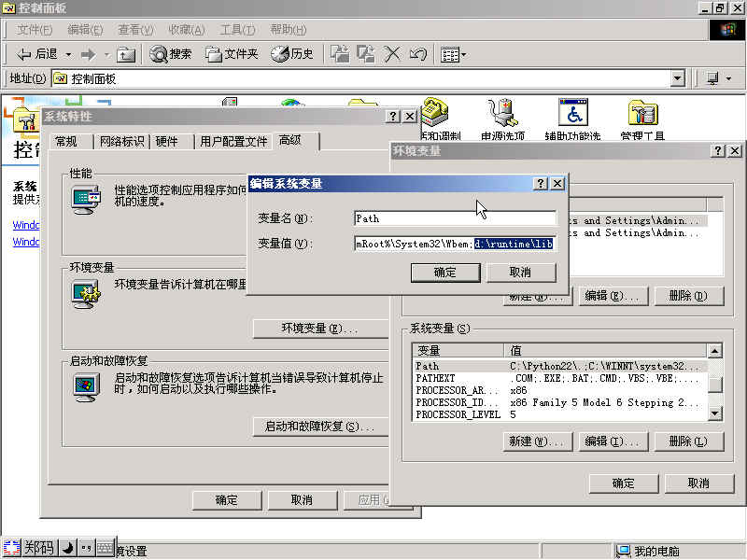Click the Up one level folder icon
Viewport: 747px width, 560px height.
click(127, 54)
